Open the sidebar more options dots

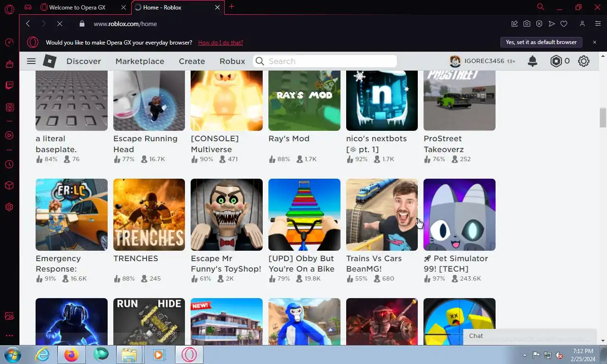click(9, 336)
